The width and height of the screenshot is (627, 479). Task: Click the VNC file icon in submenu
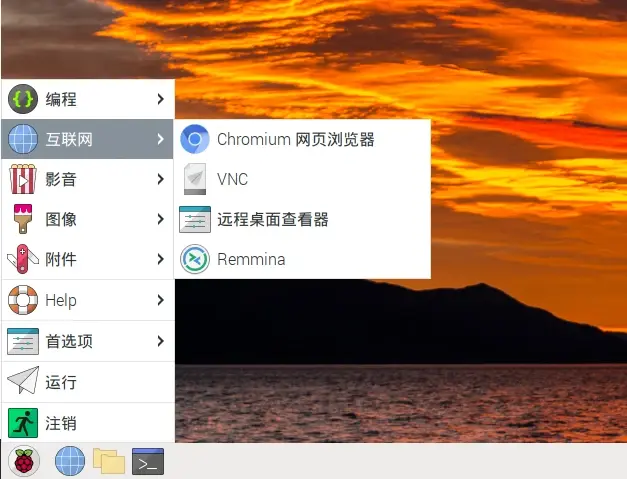click(x=195, y=179)
